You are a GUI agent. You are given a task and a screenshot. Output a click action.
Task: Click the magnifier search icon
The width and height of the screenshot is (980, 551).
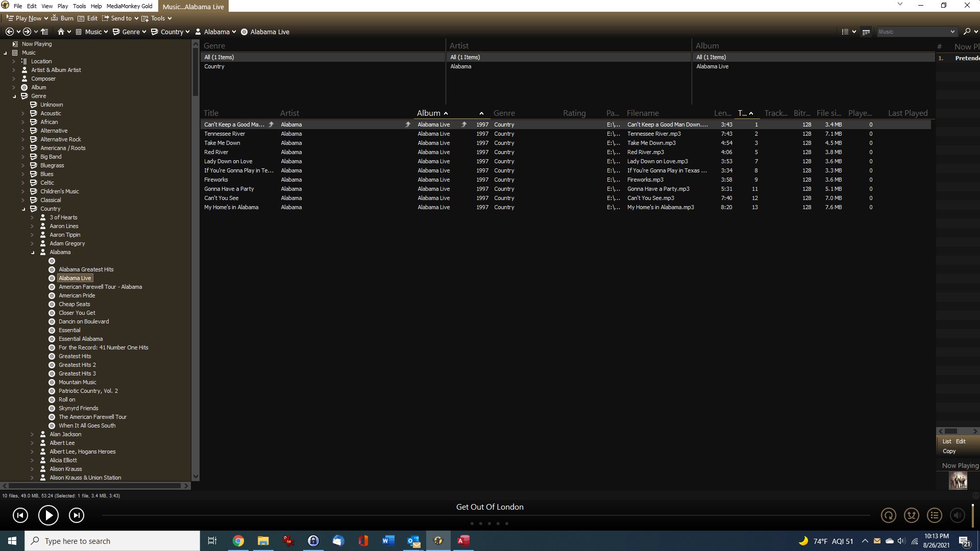pos(967,32)
